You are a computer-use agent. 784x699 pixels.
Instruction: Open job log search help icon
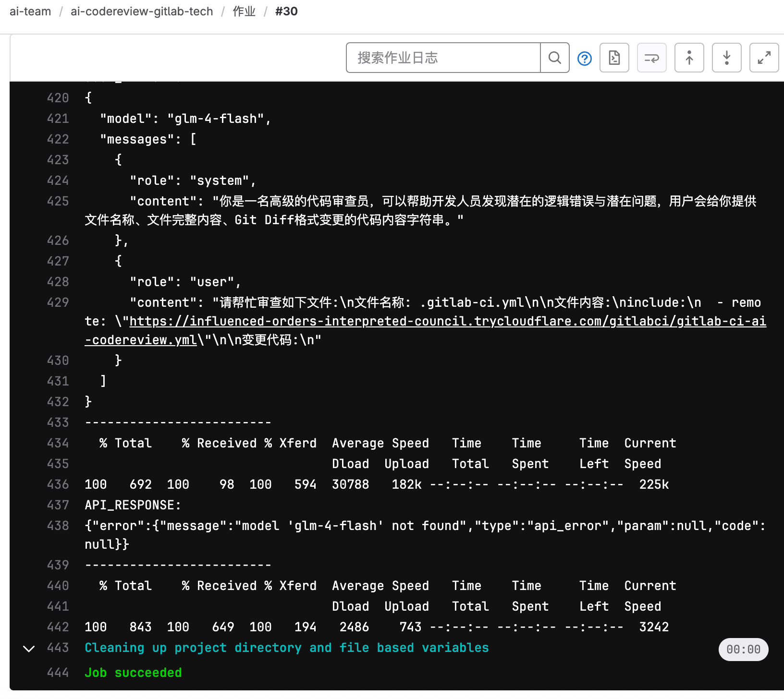pyautogui.click(x=585, y=59)
